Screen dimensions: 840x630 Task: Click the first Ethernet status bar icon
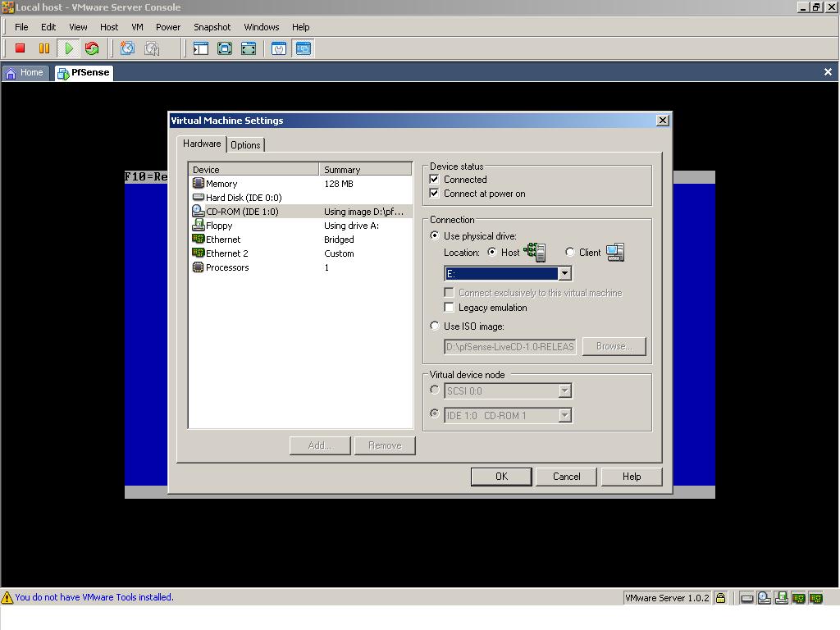799,598
